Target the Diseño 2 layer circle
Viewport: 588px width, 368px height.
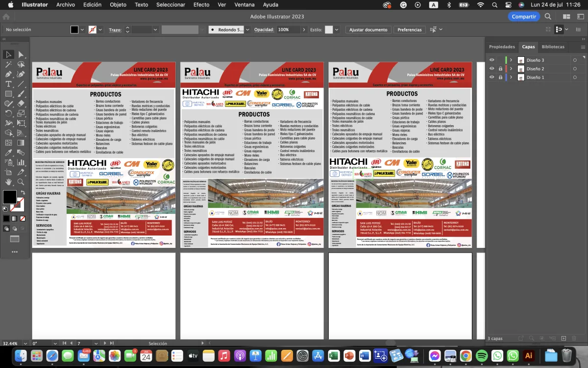[575, 69]
